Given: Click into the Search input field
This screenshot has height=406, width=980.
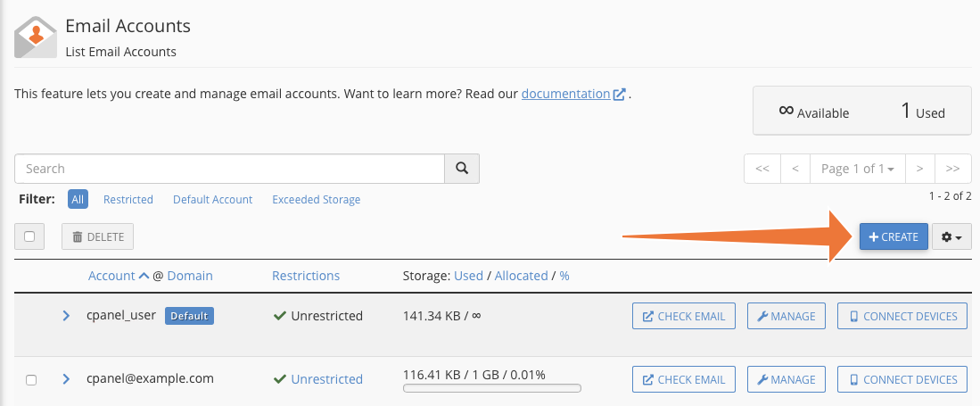Looking at the screenshot, I should tap(229, 169).
